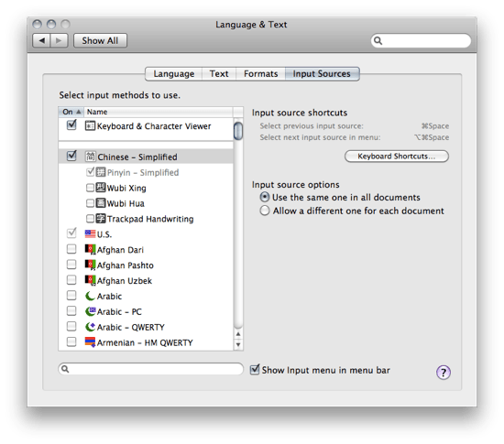
Task: Sort list by the On column header
Action: [x=71, y=112]
